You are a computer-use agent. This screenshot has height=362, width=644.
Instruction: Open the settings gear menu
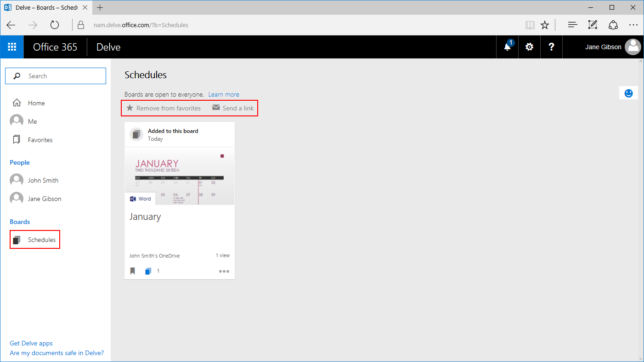click(530, 47)
